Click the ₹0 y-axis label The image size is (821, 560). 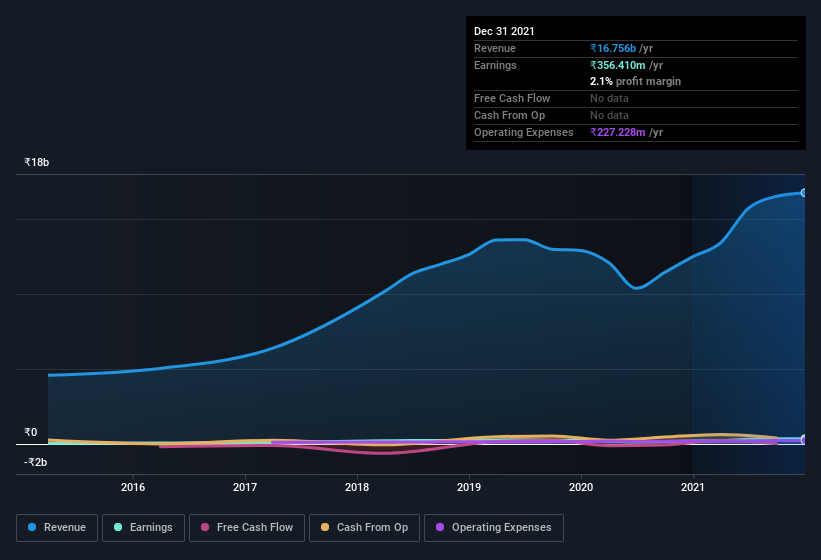click(x=31, y=432)
